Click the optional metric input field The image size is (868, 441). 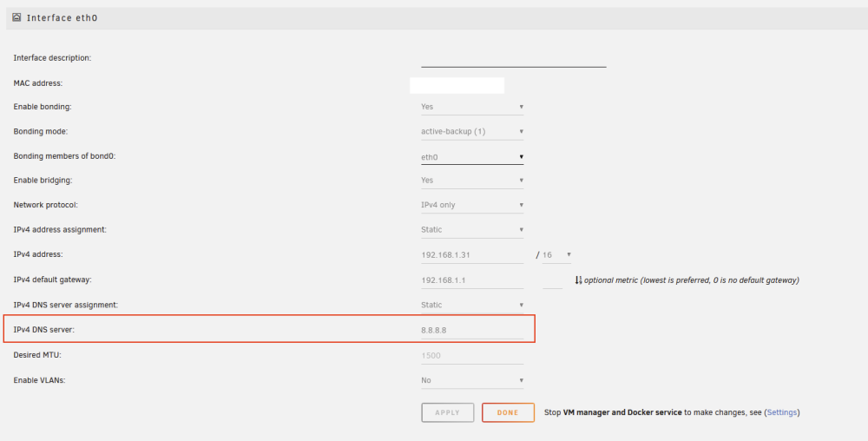pyautogui.click(x=552, y=280)
